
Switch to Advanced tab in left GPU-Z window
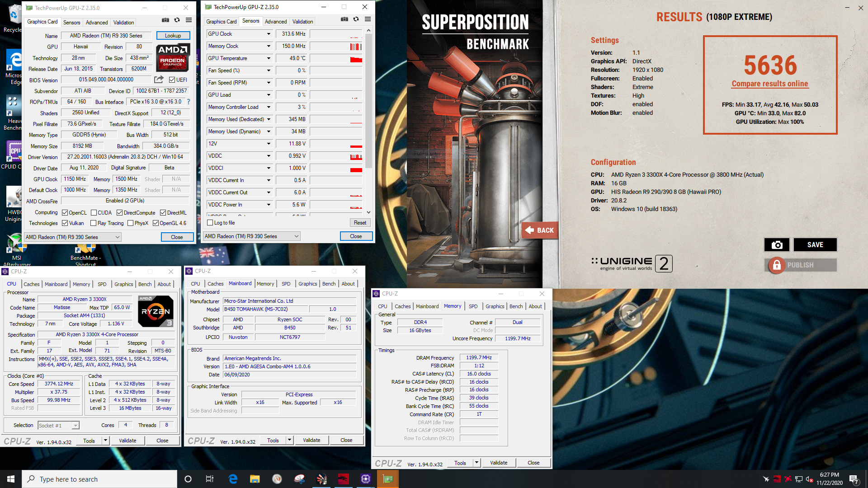97,23
